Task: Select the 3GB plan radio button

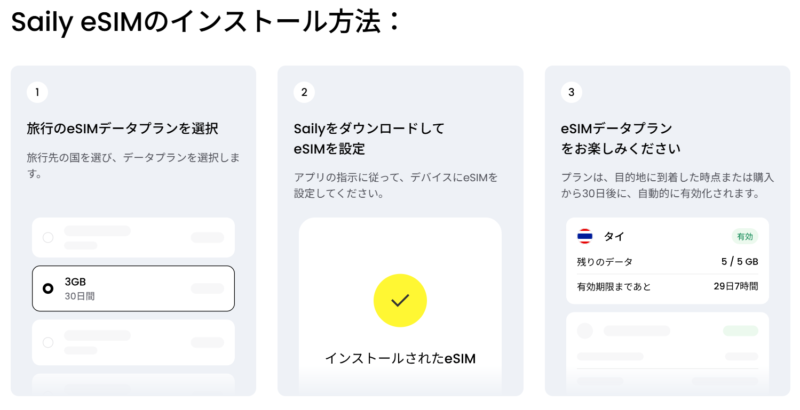Action: pos(48,288)
